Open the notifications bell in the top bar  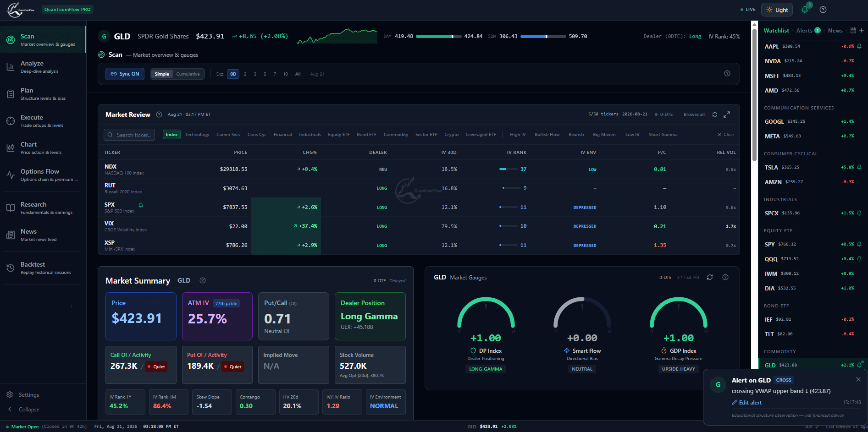805,10
